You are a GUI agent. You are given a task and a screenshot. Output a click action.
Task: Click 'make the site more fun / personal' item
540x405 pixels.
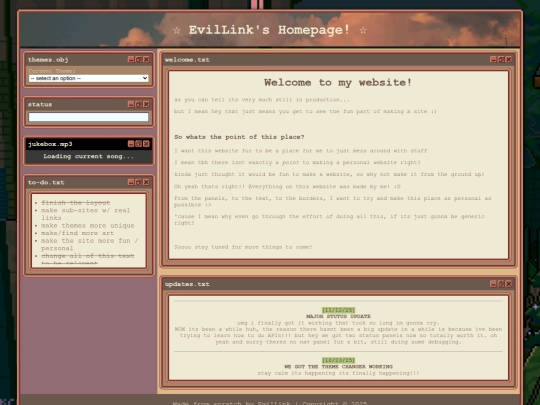click(x=90, y=244)
